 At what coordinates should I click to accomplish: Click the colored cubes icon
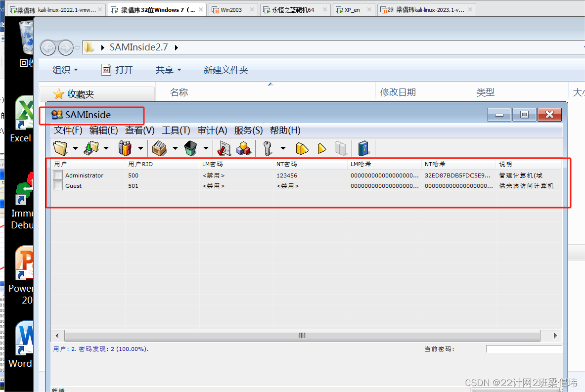pos(244,148)
